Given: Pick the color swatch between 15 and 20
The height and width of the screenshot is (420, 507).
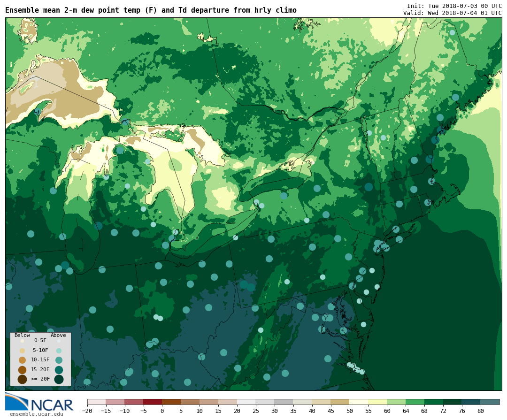Looking at the screenshot, I should [228, 402].
